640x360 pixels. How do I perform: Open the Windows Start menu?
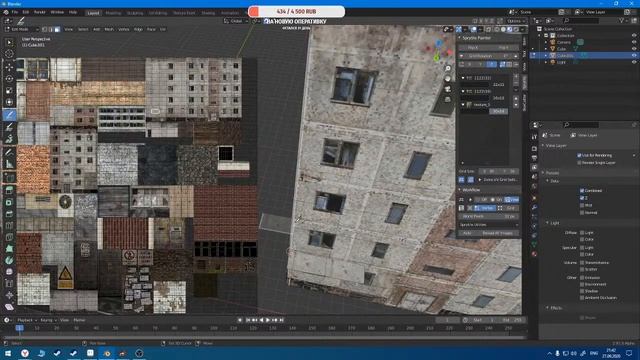click(7, 353)
